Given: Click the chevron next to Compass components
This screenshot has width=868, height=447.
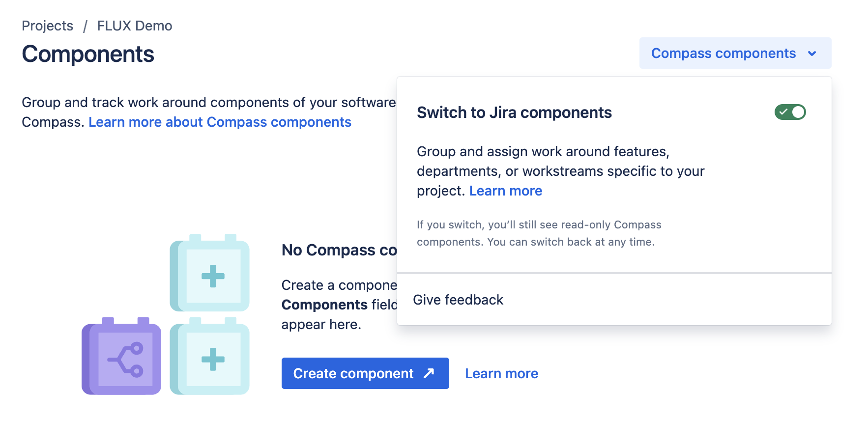Looking at the screenshot, I should (x=812, y=53).
